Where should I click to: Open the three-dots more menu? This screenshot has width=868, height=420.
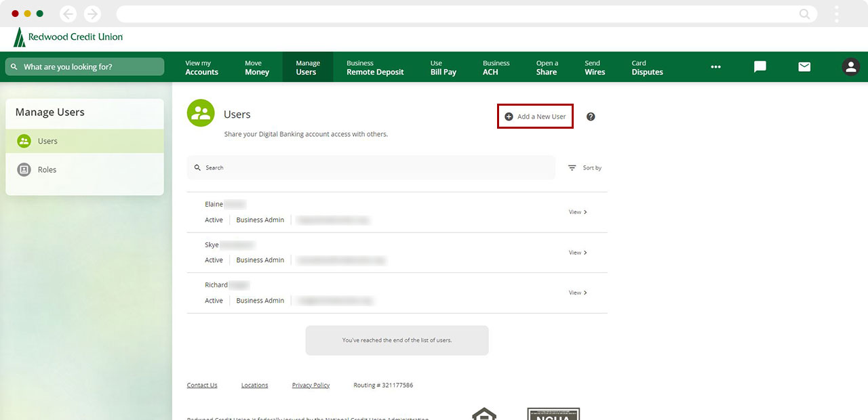(715, 67)
